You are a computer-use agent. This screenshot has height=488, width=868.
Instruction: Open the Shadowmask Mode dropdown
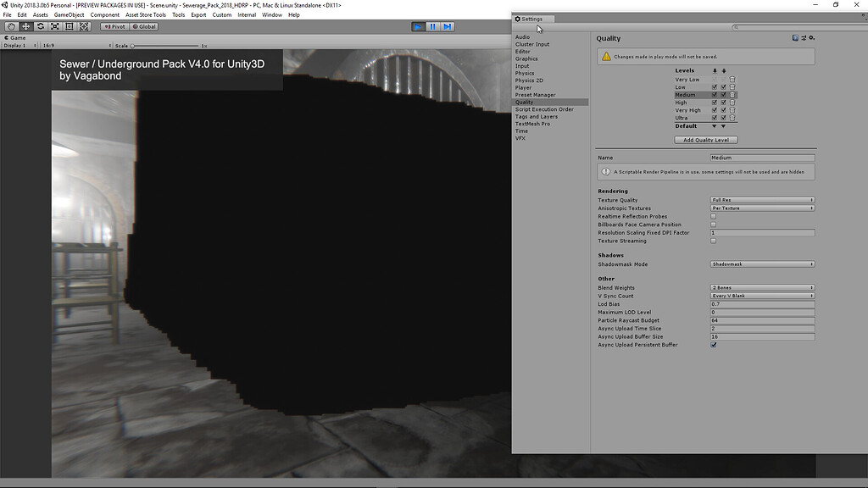tap(760, 263)
